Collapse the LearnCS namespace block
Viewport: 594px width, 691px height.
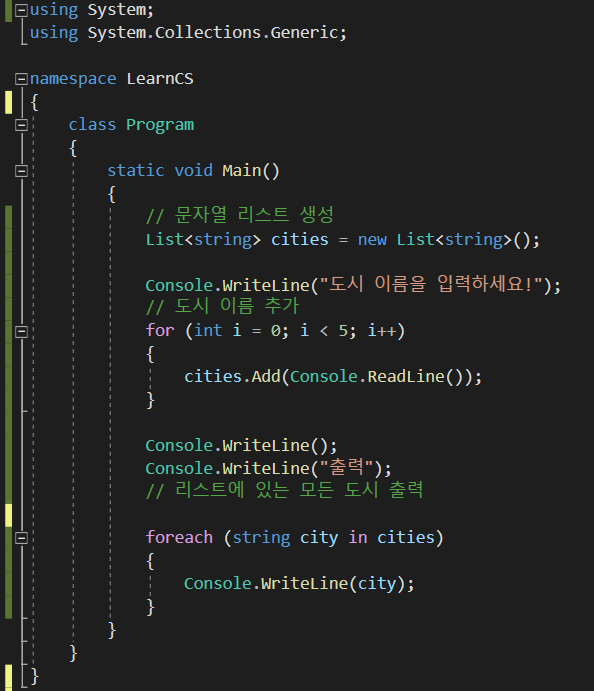21,79
